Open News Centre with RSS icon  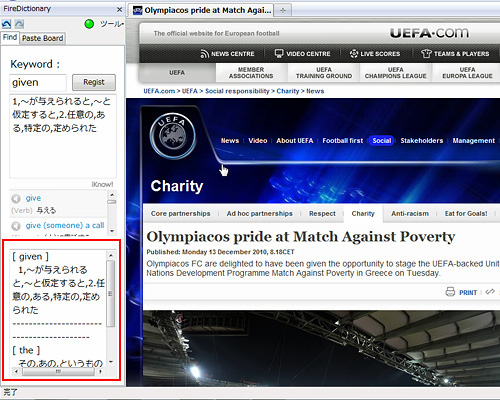pos(227,54)
